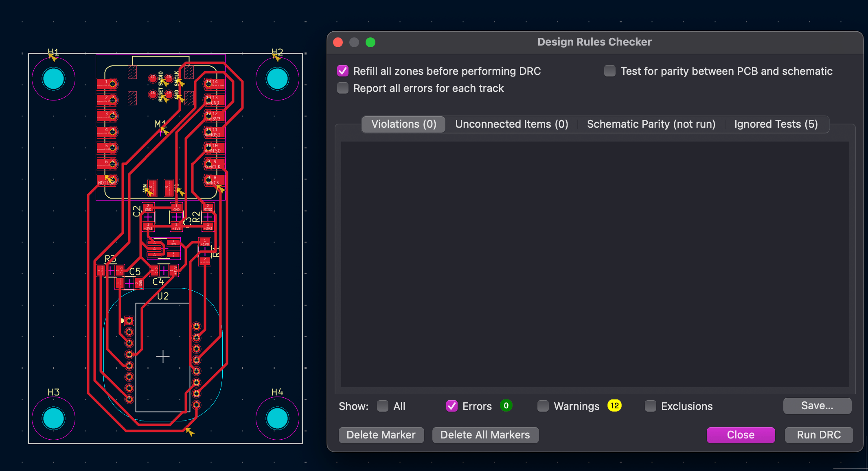The image size is (868, 471).
Task: Delete all DRC markers
Action: 485,435
